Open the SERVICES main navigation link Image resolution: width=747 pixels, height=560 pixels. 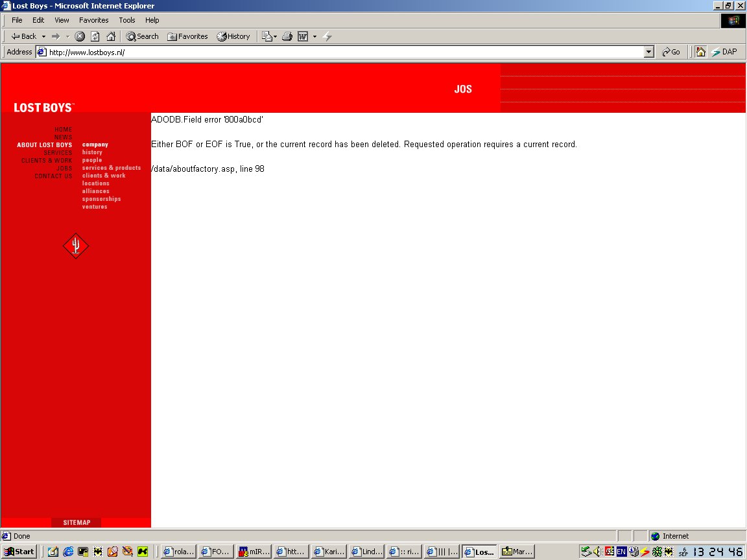click(x=58, y=153)
